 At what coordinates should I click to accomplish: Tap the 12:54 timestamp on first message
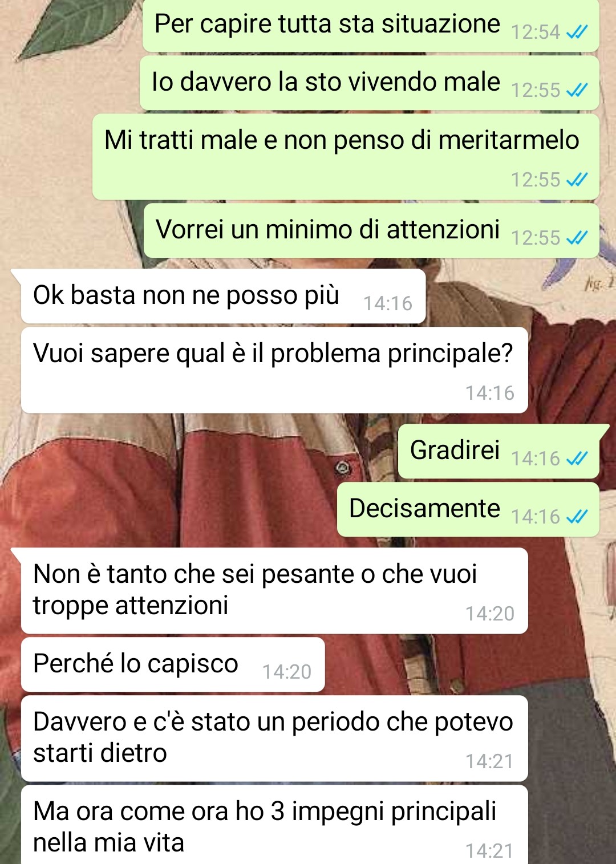coord(536,33)
